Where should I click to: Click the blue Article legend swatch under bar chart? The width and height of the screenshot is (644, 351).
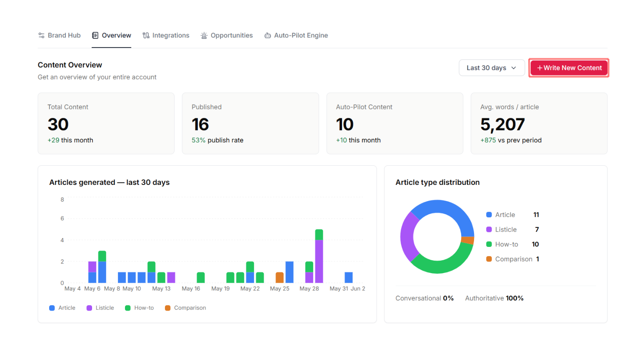(52, 308)
